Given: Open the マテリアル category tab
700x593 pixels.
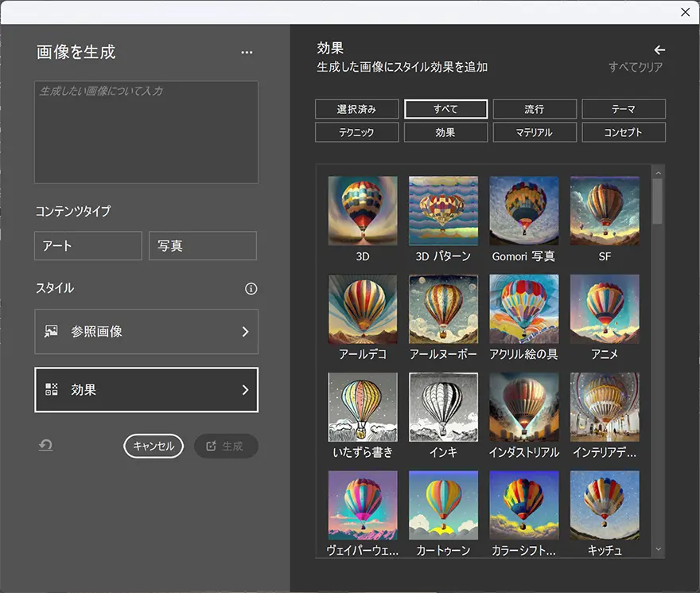Looking at the screenshot, I should (535, 132).
